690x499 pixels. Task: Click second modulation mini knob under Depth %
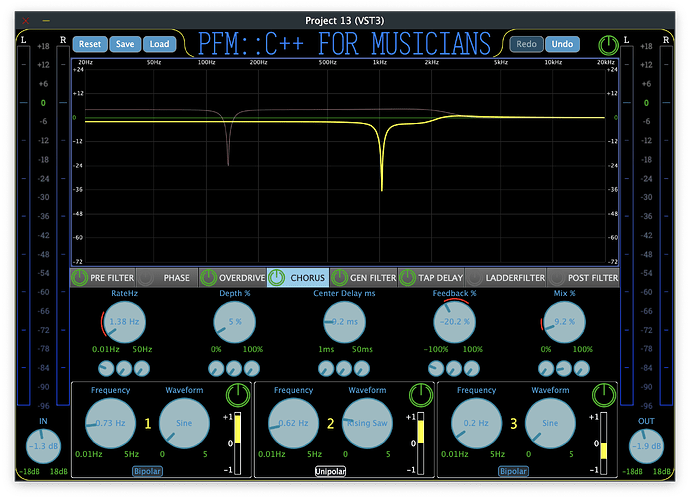click(234, 368)
